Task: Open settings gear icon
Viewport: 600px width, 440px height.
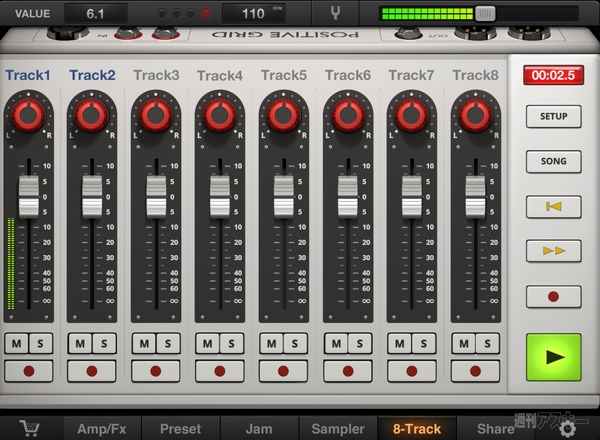Action: coord(568,428)
